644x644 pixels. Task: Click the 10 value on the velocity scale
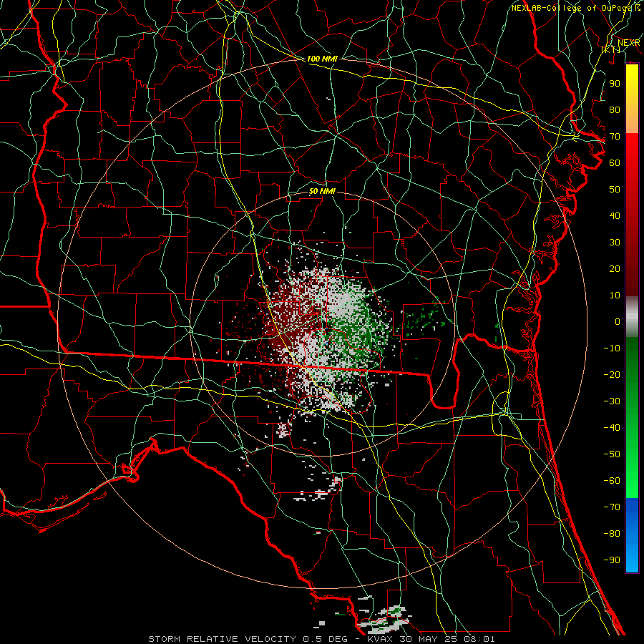[615, 296]
